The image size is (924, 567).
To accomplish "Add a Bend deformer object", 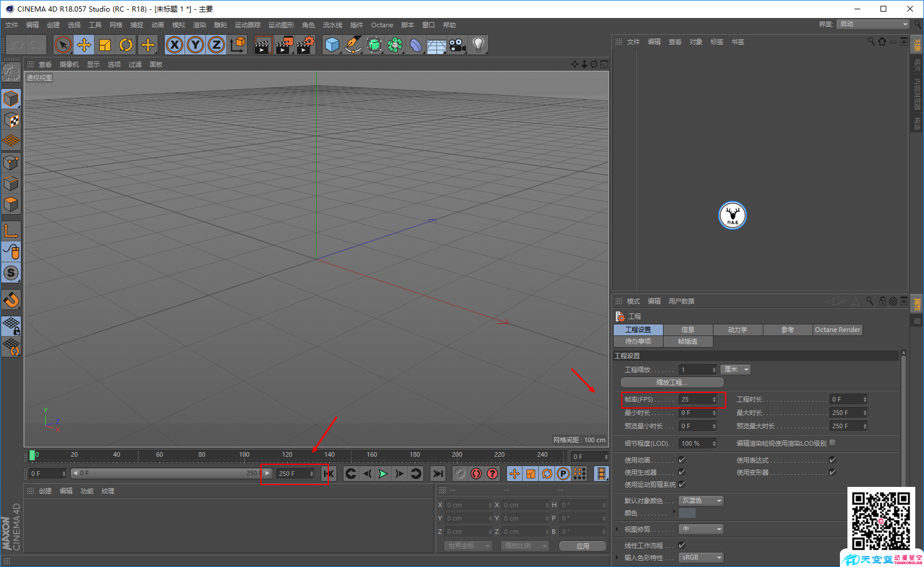I will click(x=416, y=45).
